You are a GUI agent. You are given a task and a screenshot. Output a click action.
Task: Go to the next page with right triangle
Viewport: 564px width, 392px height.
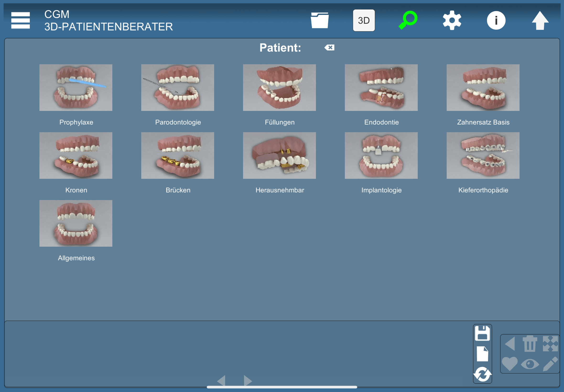pyautogui.click(x=248, y=381)
